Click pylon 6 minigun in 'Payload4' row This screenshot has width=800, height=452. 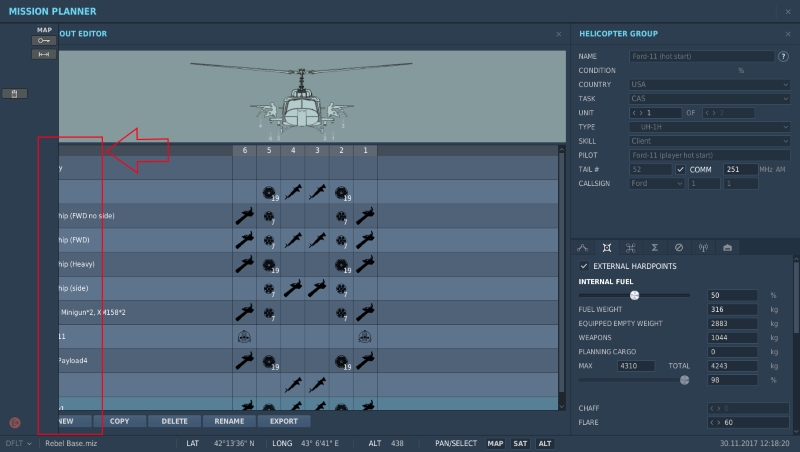(x=244, y=361)
